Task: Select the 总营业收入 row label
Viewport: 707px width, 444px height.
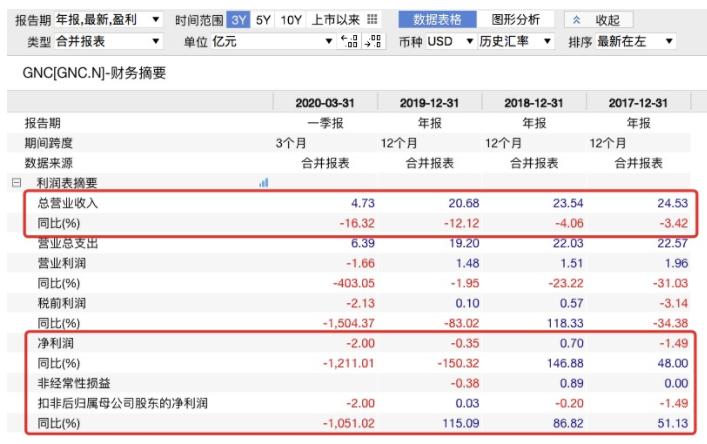Action: 68,203
